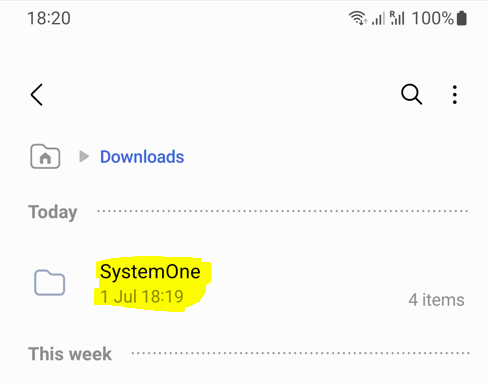This screenshot has width=488, height=383.
Task: Open the three-dot more options menu
Action: coord(455,95)
